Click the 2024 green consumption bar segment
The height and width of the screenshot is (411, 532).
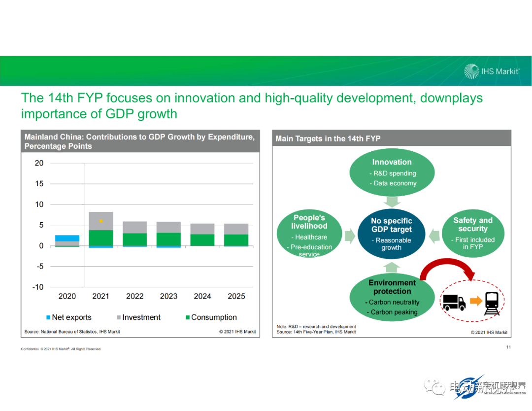pyautogui.click(x=202, y=240)
